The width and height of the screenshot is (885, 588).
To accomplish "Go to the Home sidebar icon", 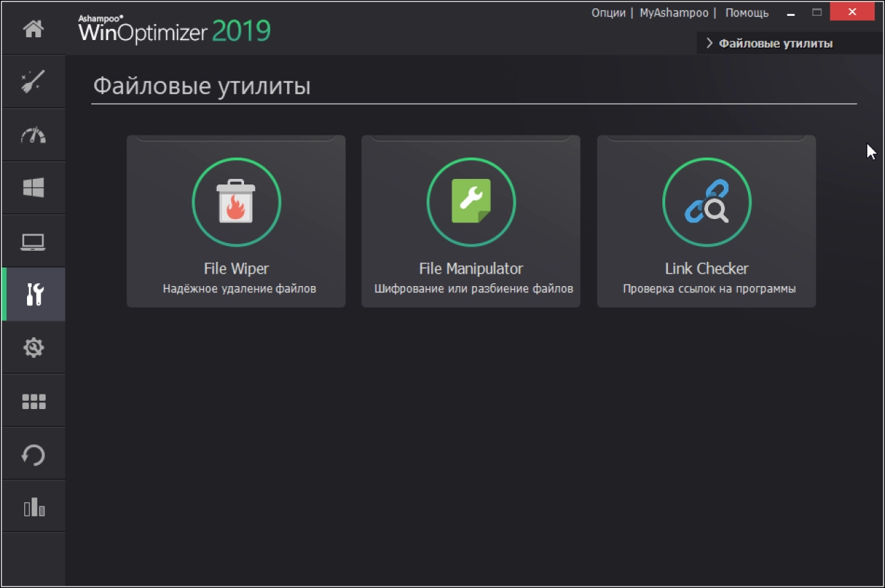I will click(33, 29).
